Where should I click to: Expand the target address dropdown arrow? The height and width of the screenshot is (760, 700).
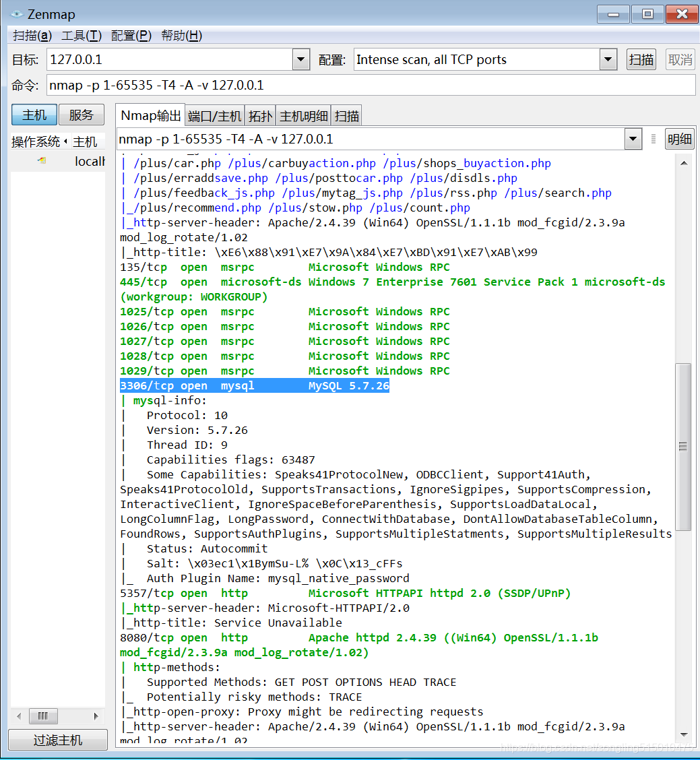(301, 59)
